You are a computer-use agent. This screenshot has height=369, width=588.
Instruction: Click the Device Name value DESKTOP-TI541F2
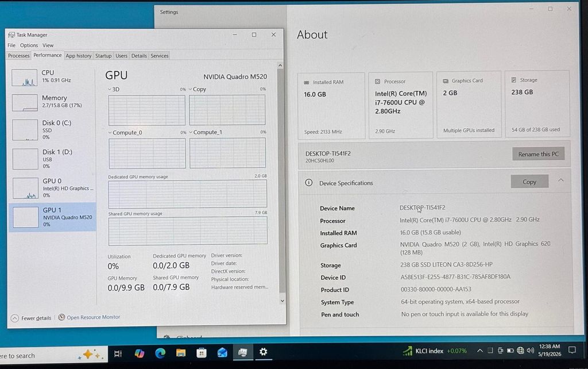[x=422, y=207]
